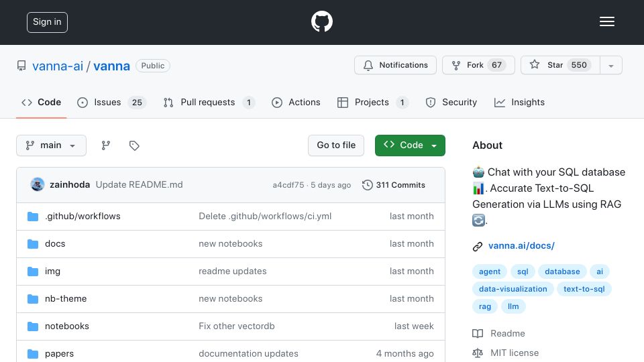Open the documentation updates commit message
This screenshot has height=362, width=644.
pyautogui.click(x=248, y=354)
